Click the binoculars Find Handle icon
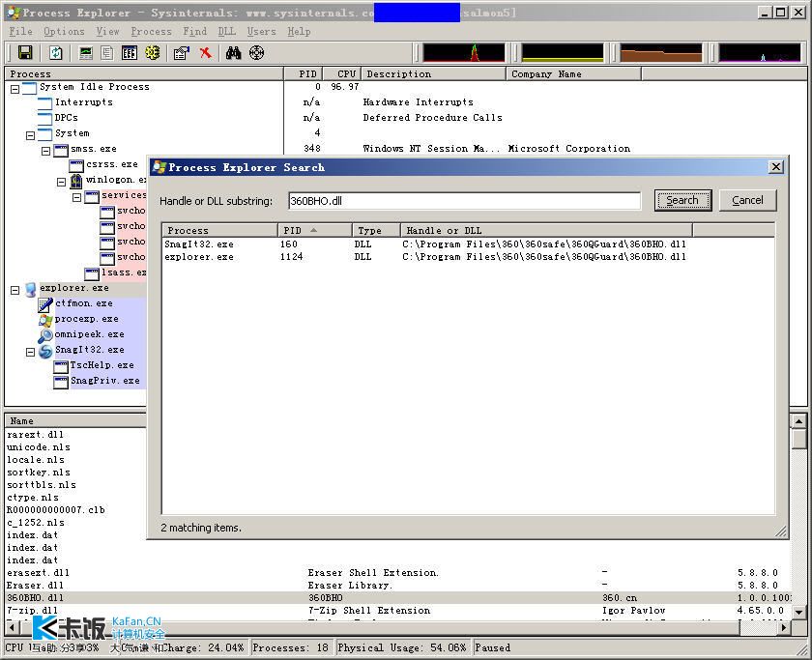The width and height of the screenshot is (812, 660). [x=233, y=52]
